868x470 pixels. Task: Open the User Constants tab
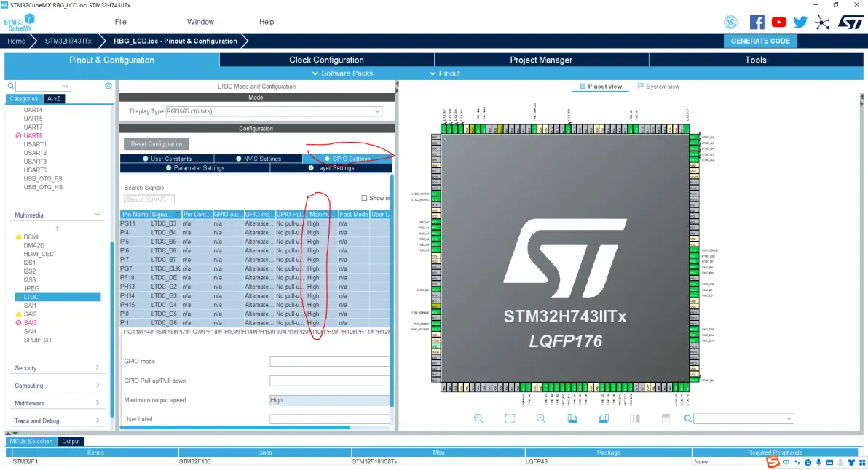[x=167, y=159]
